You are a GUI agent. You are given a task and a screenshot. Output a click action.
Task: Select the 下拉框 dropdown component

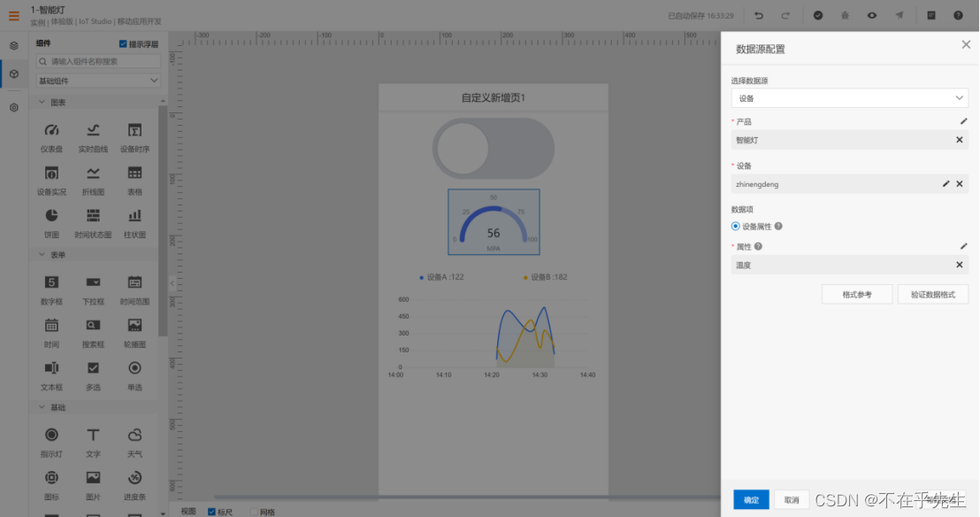[93, 289]
